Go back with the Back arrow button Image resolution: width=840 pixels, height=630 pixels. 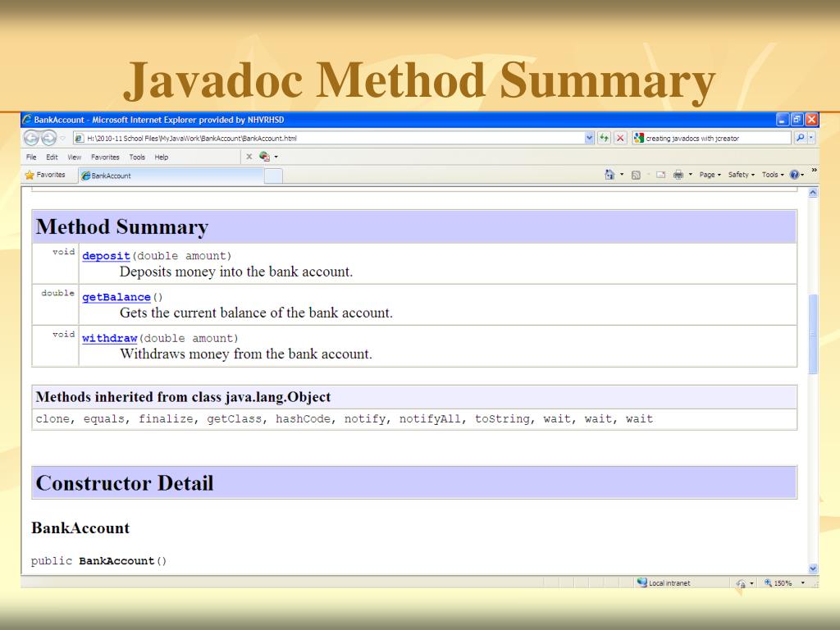(x=31, y=138)
